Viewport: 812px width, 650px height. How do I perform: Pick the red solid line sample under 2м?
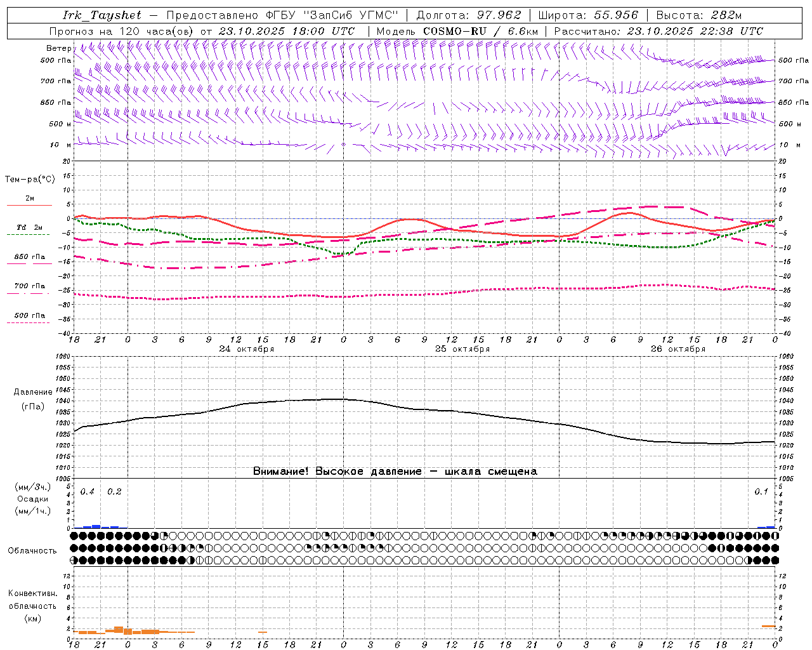coord(29,206)
